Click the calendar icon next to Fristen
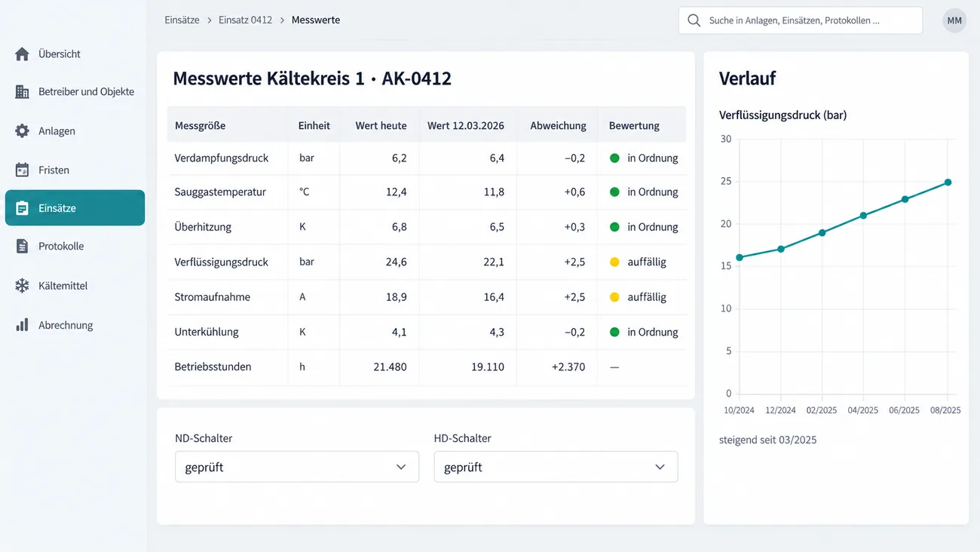 [x=23, y=170]
